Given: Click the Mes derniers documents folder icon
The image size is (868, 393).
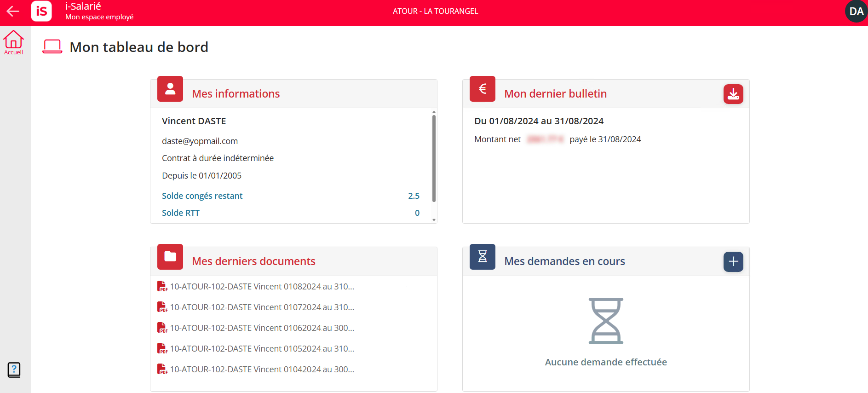Looking at the screenshot, I should (170, 257).
